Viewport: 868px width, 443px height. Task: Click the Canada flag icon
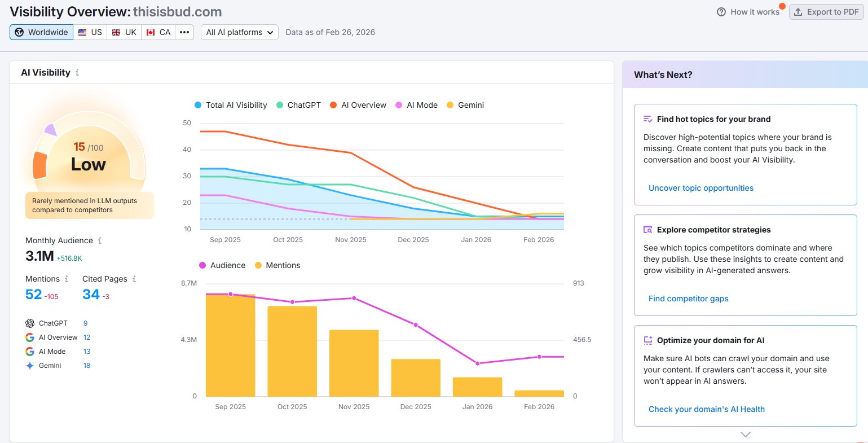(x=151, y=33)
